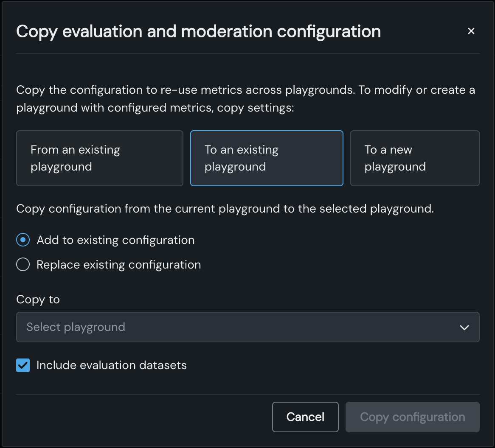The height and width of the screenshot is (448, 495).
Task: Click the chevron arrow in the Copy to dropdown
Action: (464, 328)
